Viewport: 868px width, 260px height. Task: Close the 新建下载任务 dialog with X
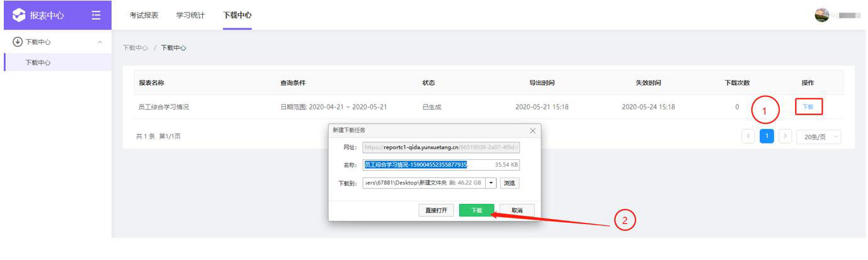point(532,130)
